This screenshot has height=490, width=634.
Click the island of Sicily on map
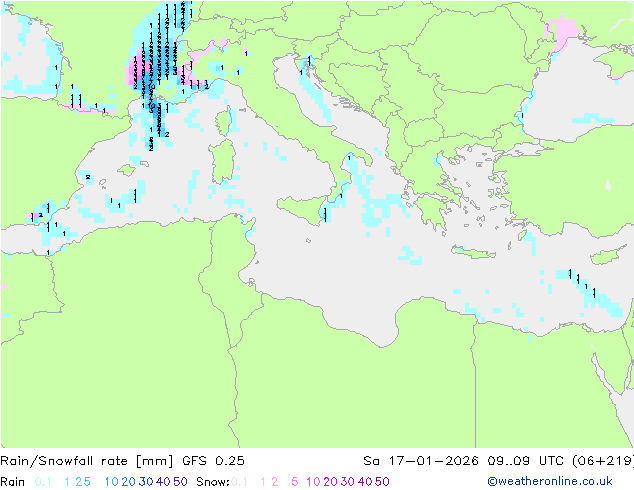(302, 208)
